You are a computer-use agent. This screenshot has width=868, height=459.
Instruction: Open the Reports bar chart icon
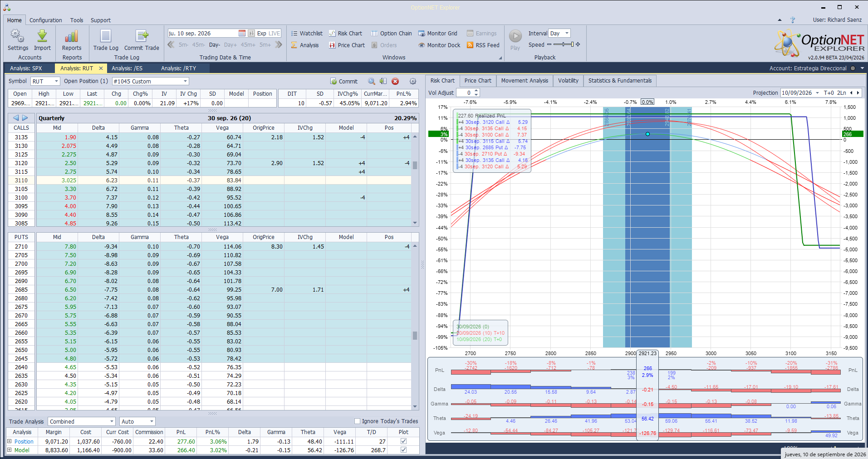point(72,36)
